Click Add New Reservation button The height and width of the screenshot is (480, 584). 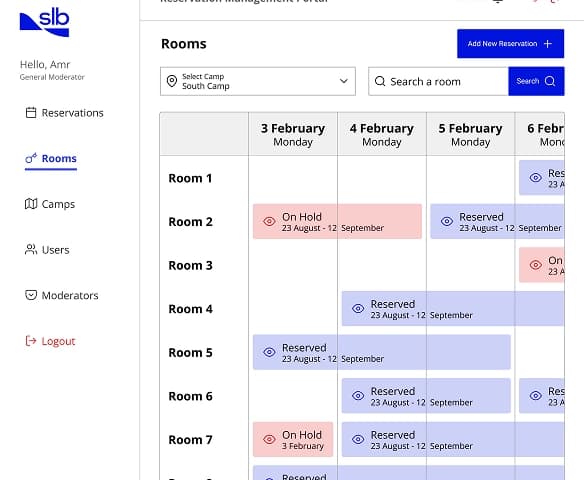pyautogui.click(x=510, y=44)
